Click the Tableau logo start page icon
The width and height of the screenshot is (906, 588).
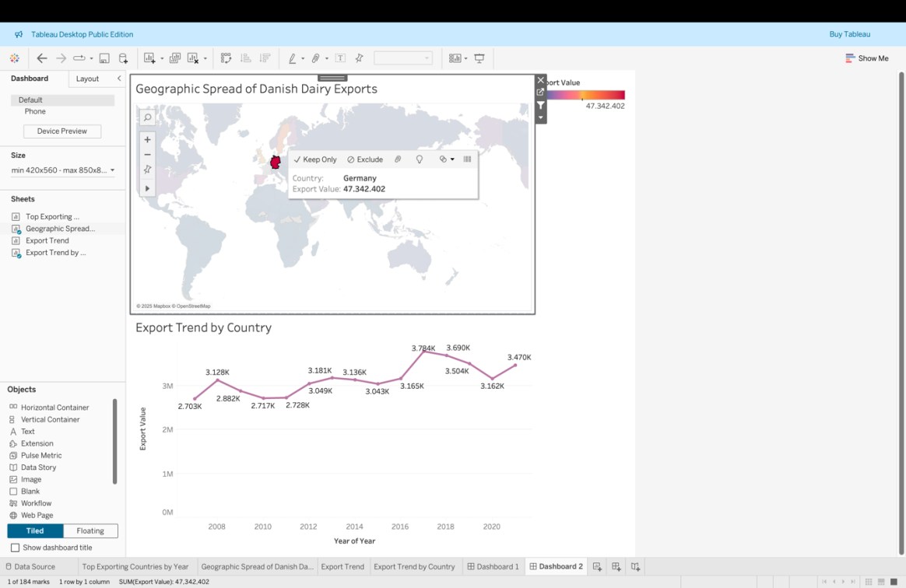click(x=15, y=58)
